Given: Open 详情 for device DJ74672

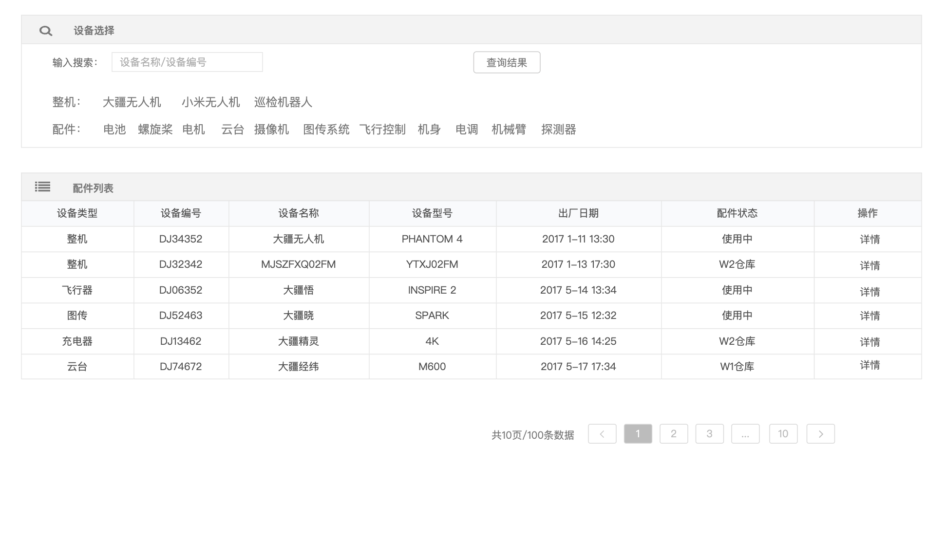Looking at the screenshot, I should pos(869,365).
